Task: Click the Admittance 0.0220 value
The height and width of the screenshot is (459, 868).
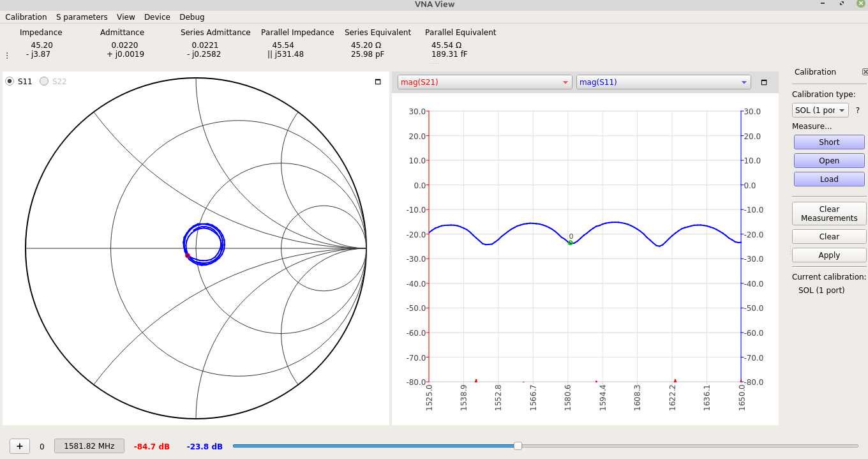Action: (124, 45)
